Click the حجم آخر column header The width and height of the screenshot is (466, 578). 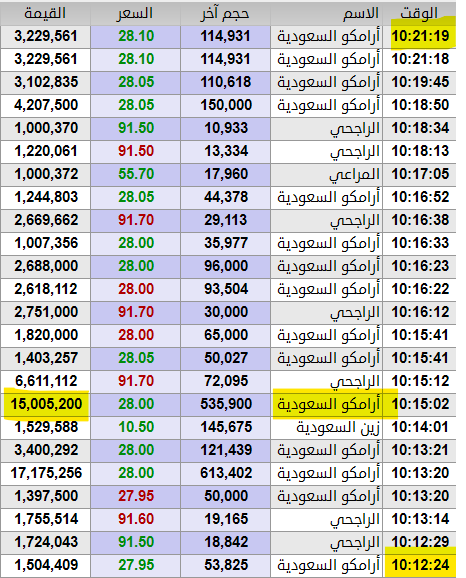225,14
